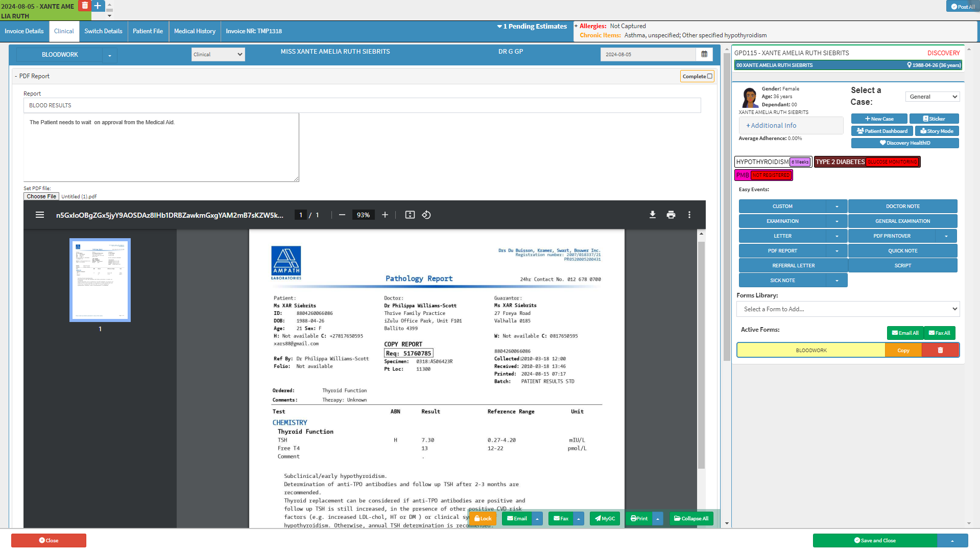Switch to the Invoice Details tab
The image size is (980, 552).
pos(24,31)
